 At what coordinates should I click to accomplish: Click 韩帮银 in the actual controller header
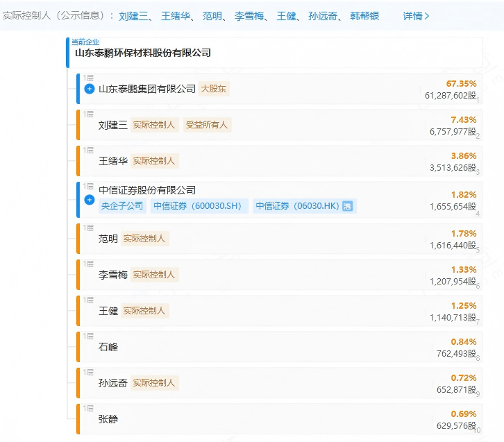click(364, 15)
